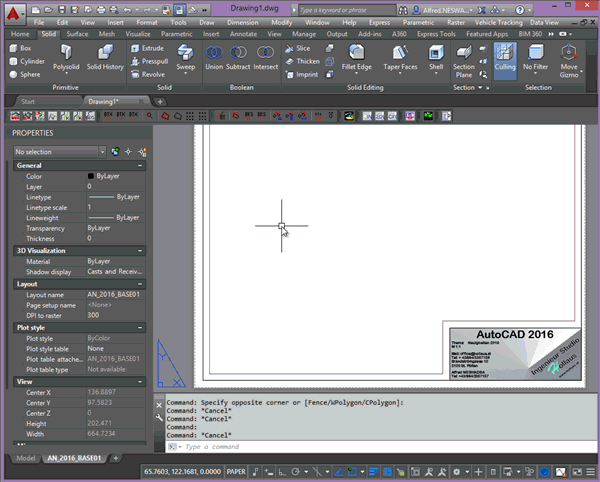Viewport: 600px width, 482px height.
Task: Select the Shell solid editing tool
Action: coord(436,58)
